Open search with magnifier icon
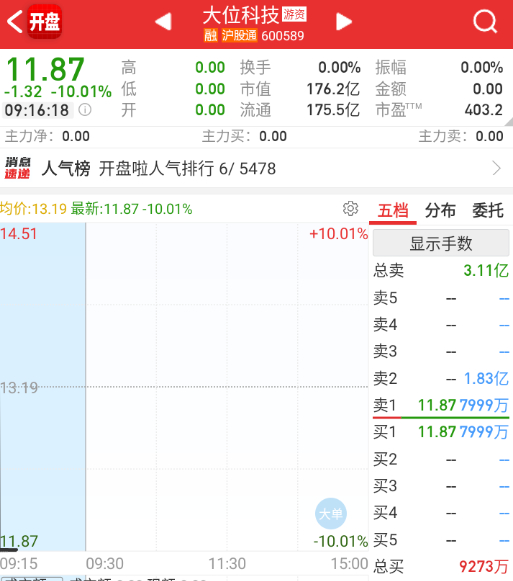The width and height of the screenshot is (513, 581). pos(485,21)
